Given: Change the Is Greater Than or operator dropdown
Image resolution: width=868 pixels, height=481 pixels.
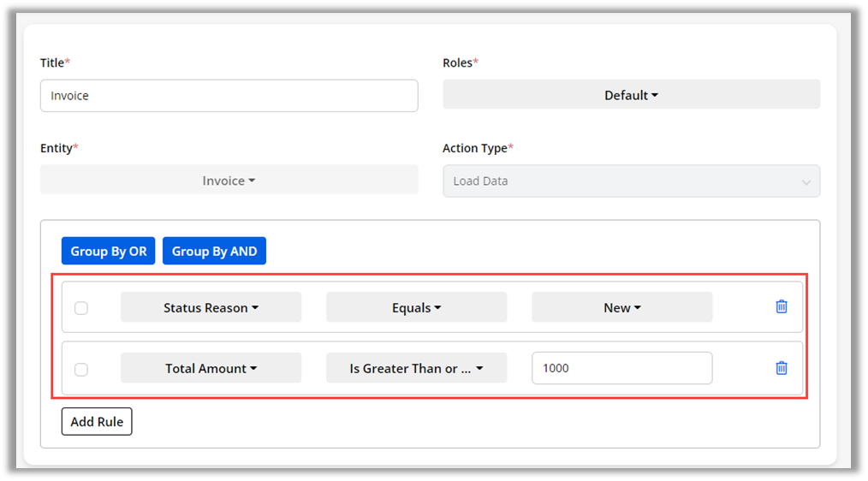Looking at the screenshot, I should (x=416, y=368).
